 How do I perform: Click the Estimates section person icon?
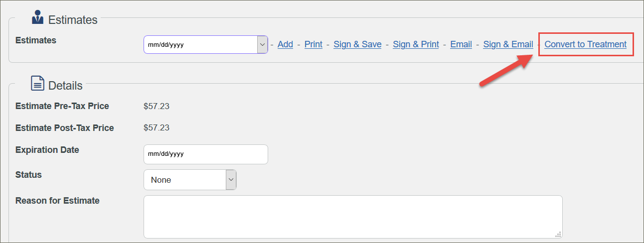[x=37, y=17]
